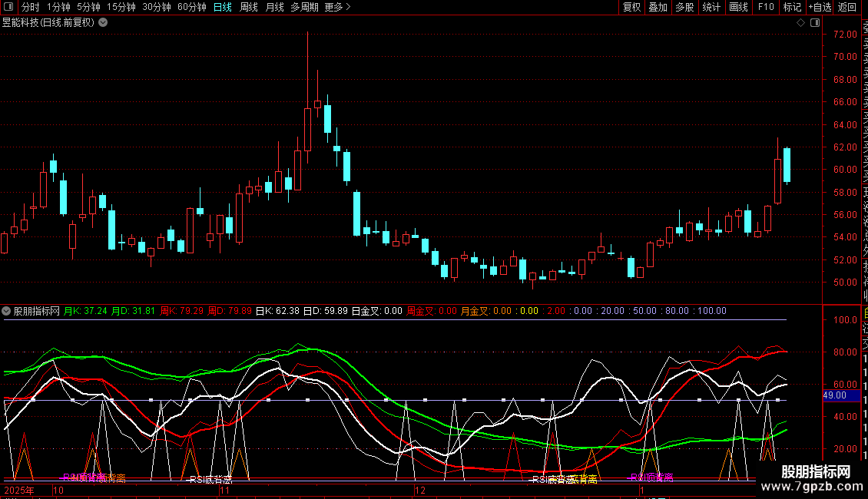Expand the 昱能科技 chart title dropdown

coord(104,22)
